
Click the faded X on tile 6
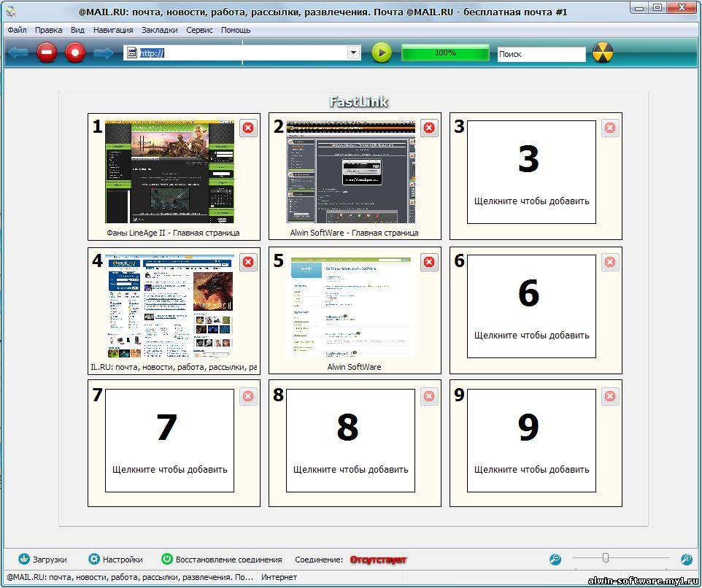610,262
